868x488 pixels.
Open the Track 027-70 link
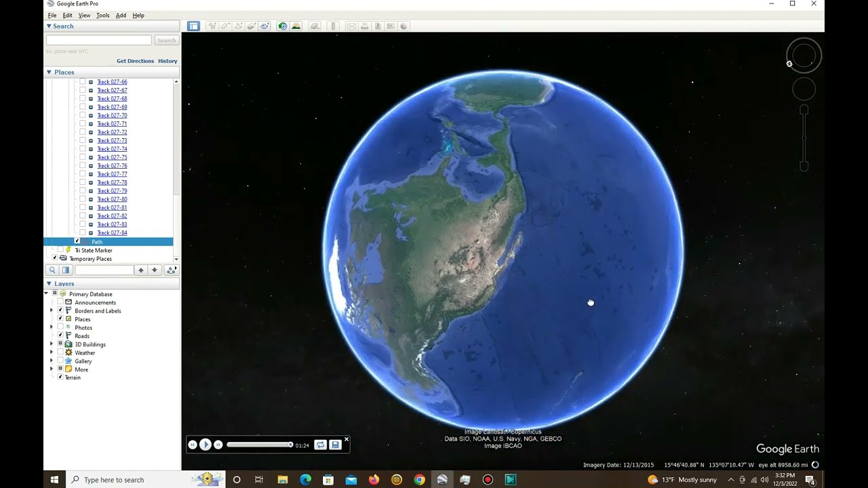click(x=112, y=115)
